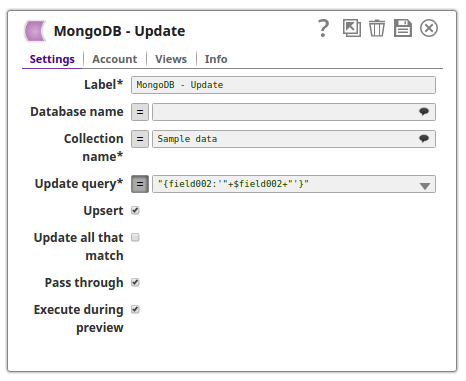Viewport: 466px width, 381px height.
Task: Toggle expression mode for Update query
Action: point(140,184)
